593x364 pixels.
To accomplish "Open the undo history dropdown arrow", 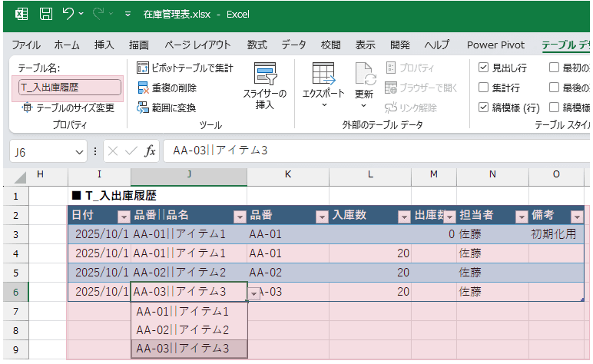I will pos(81,14).
